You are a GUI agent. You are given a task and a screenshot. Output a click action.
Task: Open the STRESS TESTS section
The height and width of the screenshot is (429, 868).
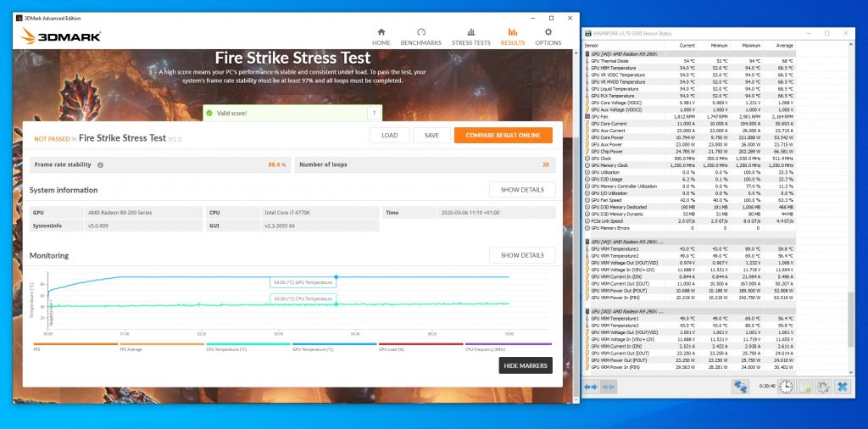coord(470,37)
